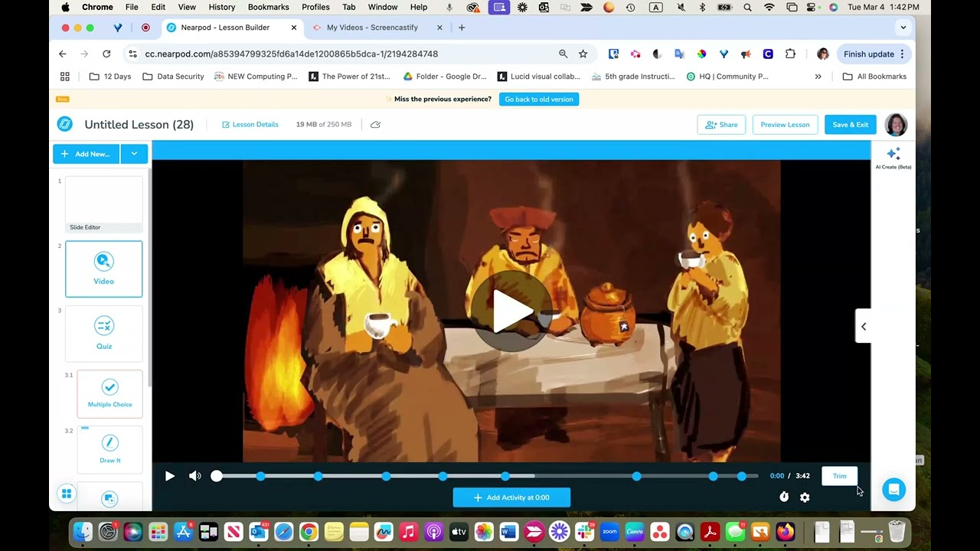Open All Bookmarks folder
Viewport: 980px width, 551px height.
click(x=874, y=77)
